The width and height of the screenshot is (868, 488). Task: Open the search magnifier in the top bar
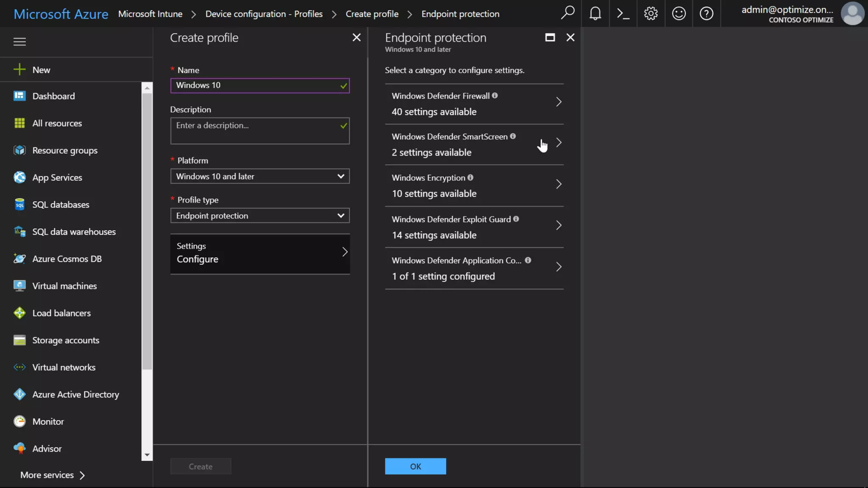coord(568,14)
